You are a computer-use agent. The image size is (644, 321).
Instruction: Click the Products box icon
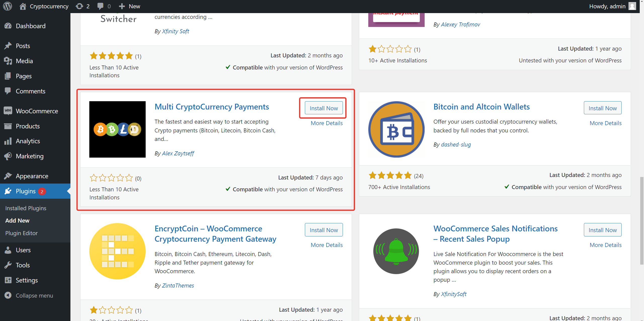[x=8, y=126]
